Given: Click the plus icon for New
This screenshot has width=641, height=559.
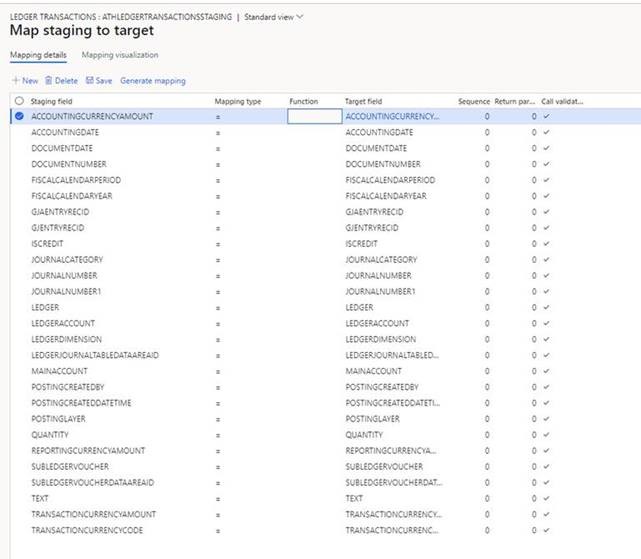Looking at the screenshot, I should pos(15,80).
